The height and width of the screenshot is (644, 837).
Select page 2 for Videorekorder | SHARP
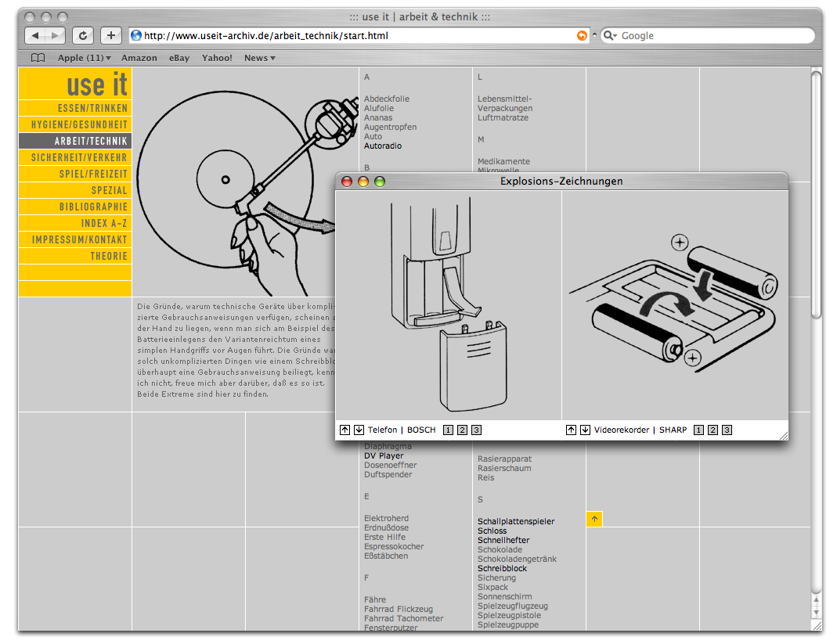pos(713,430)
